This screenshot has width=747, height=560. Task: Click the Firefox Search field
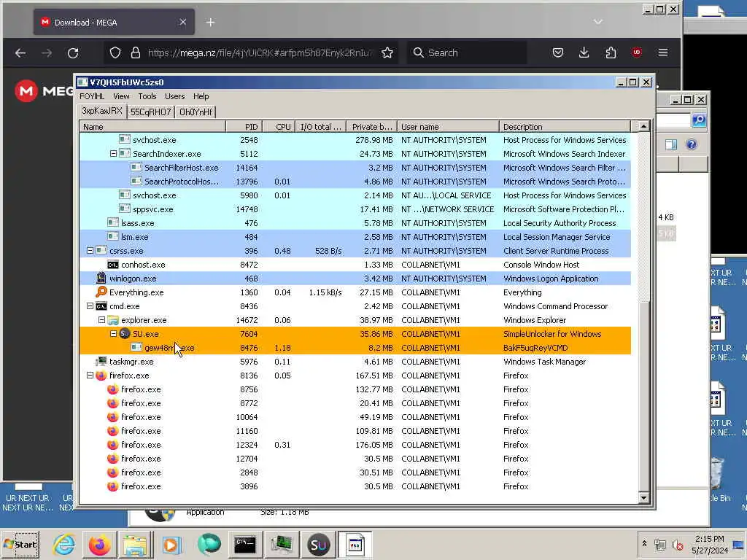[x=467, y=52]
